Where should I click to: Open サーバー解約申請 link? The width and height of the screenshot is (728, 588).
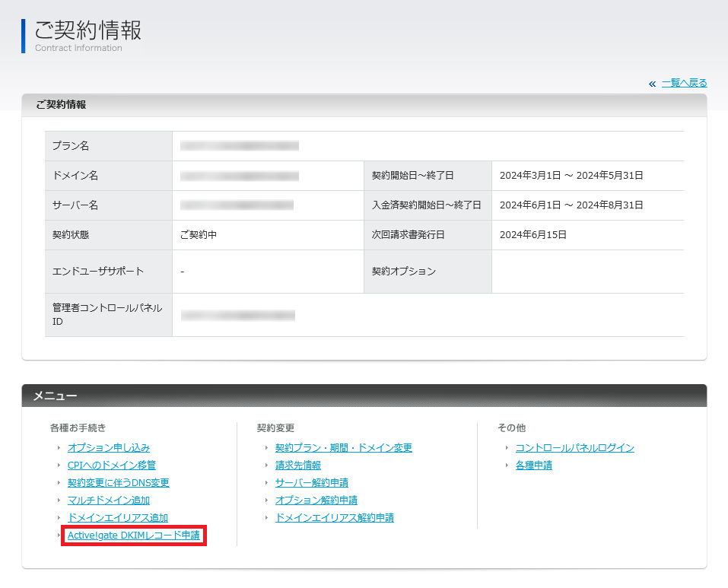(x=311, y=483)
